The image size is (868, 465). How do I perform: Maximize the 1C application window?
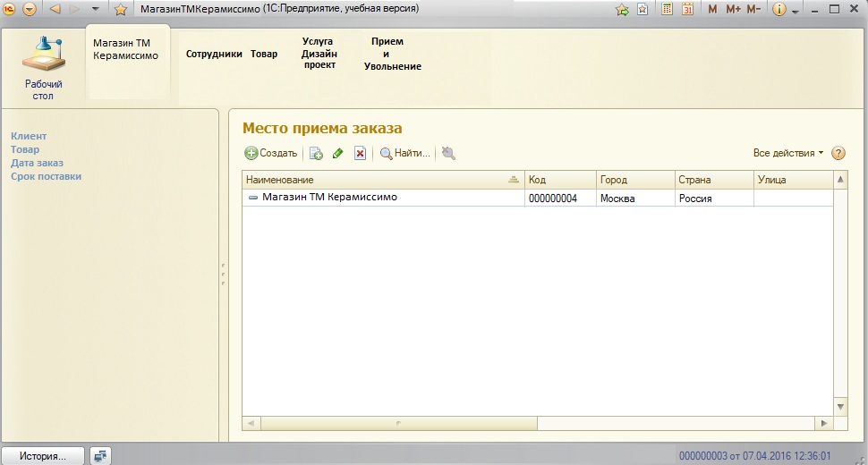(835, 10)
